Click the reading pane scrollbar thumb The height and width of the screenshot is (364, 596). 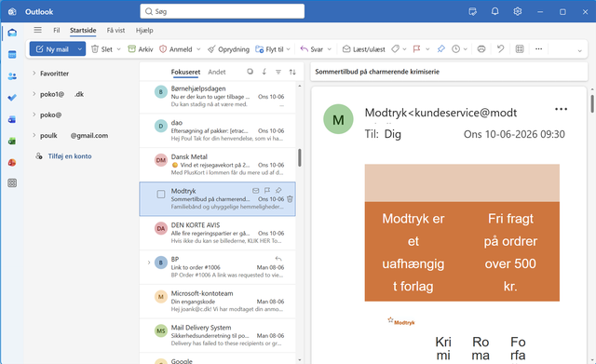click(x=592, y=103)
